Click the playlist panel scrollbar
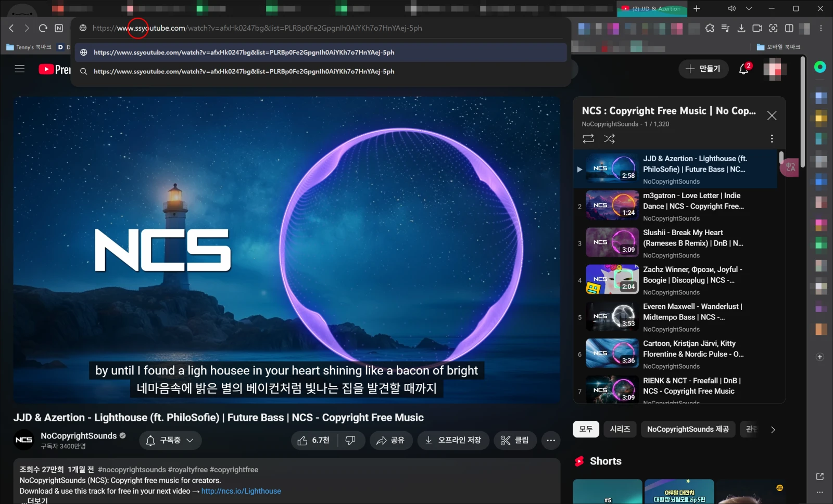The width and height of the screenshot is (833, 504). (x=781, y=158)
